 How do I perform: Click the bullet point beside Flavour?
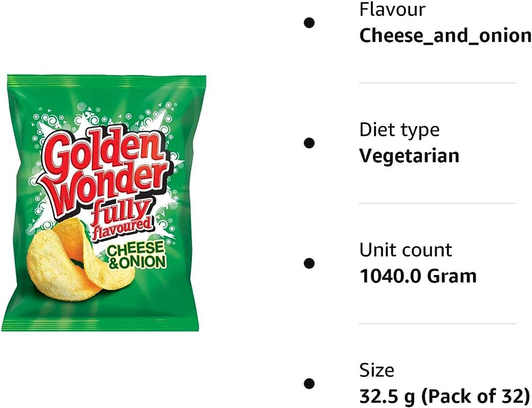click(309, 23)
